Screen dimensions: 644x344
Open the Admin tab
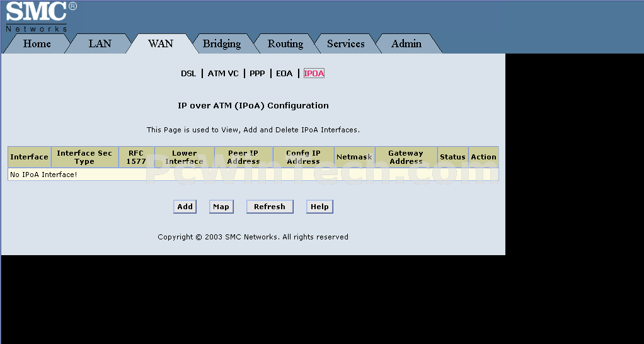406,43
